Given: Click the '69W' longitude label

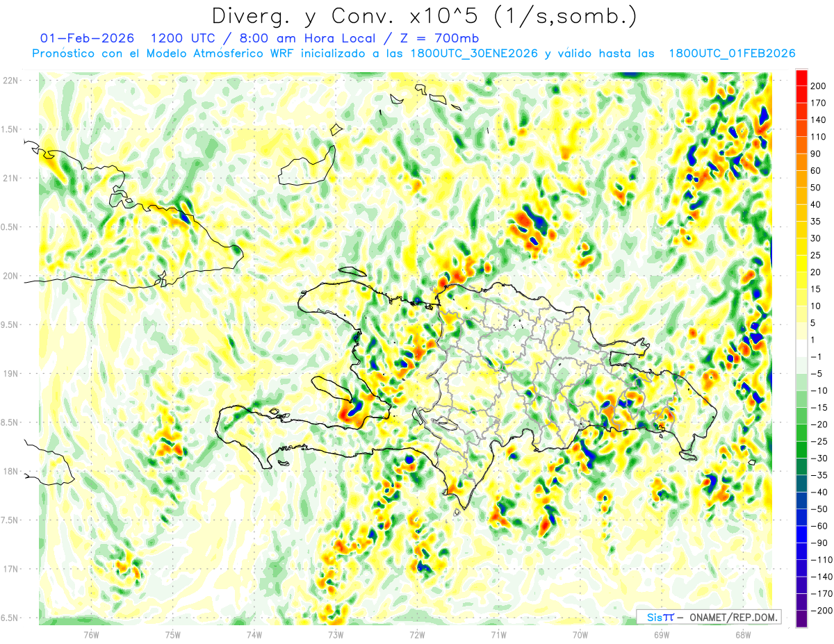Looking at the screenshot, I should click(x=662, y=634).
